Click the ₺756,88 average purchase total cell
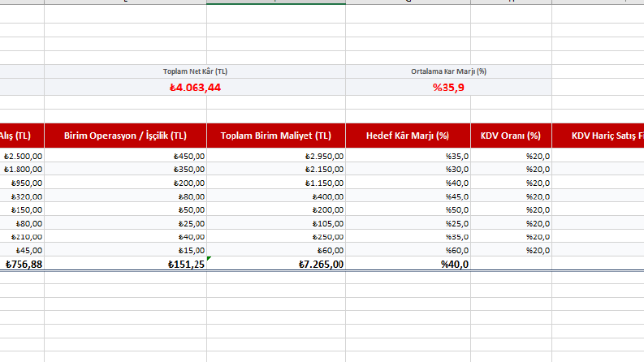This screenshot has height=362, width=644. pyautogui.click(x=22, y=264)
